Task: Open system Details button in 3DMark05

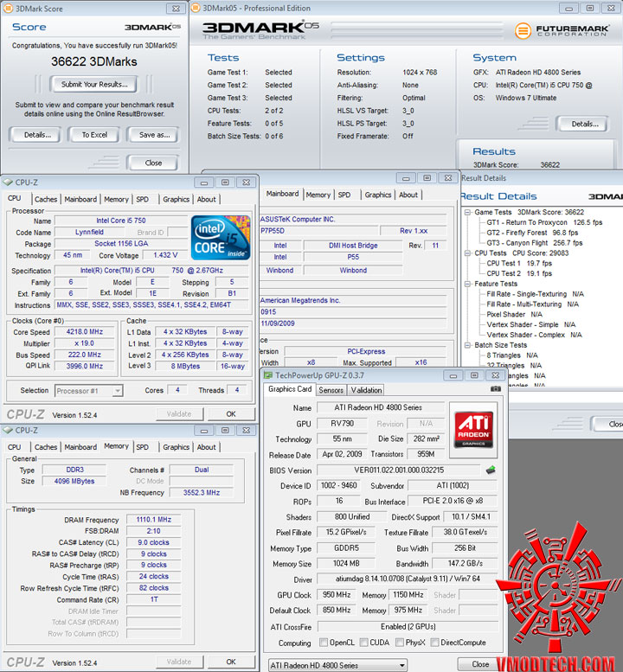Action: (x=584, y=125)
